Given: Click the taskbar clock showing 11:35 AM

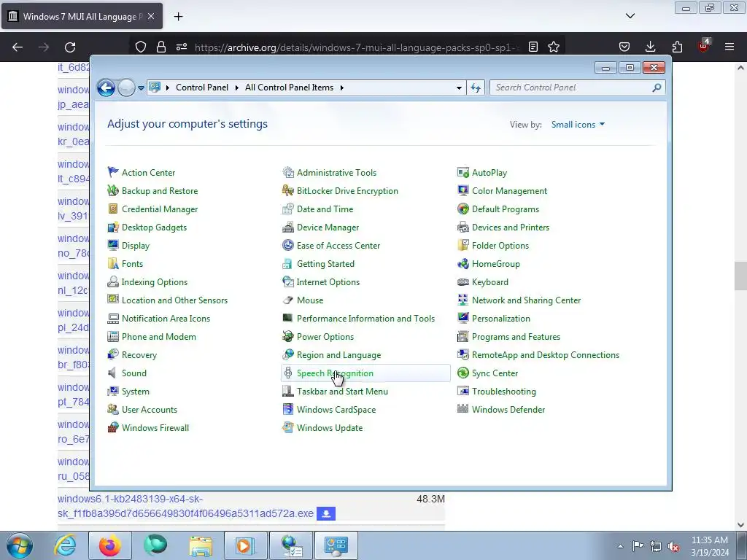Looking at the screenshot, I should [x=710, y=546].
